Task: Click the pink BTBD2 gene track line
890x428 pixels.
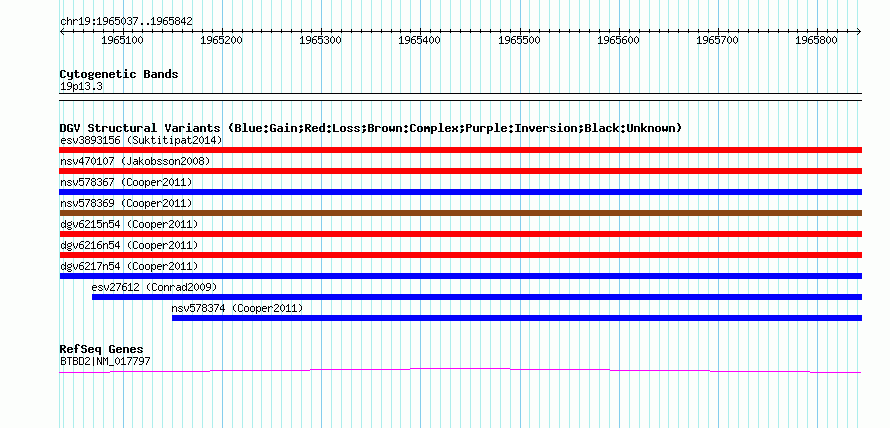Action: coord(460,370)
